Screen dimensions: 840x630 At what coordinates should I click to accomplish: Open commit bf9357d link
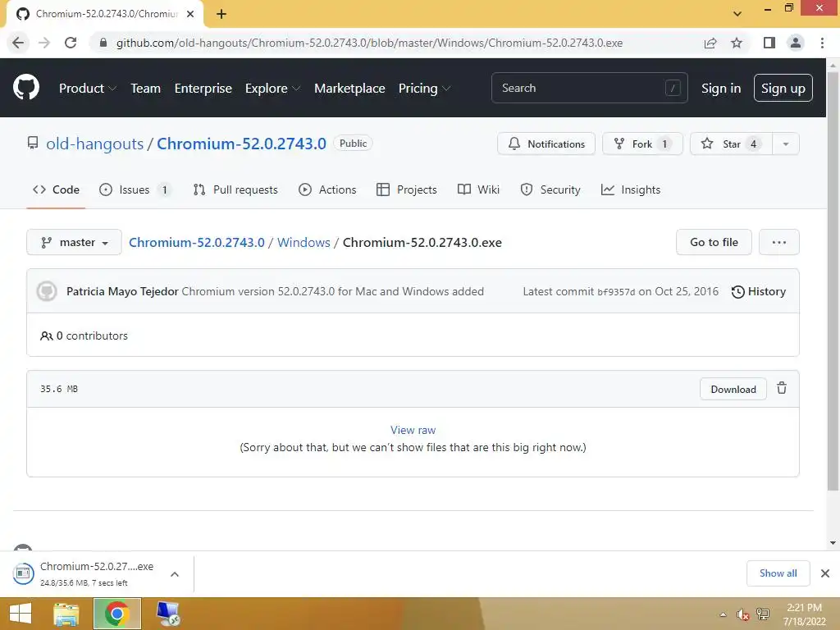point(616,292)
